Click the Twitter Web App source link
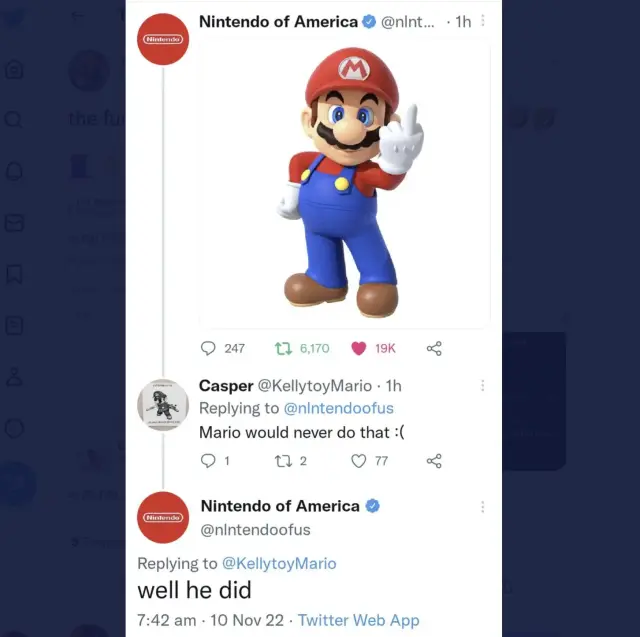Viewport: 640px width, 637px height. coord(358,620)
